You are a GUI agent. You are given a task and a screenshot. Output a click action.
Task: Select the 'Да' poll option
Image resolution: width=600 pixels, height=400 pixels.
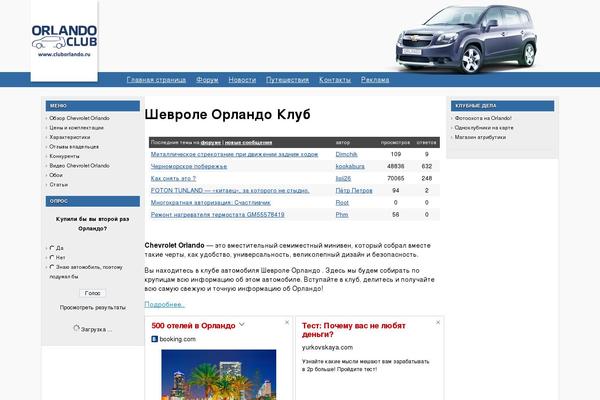click(x=52, y=248)
